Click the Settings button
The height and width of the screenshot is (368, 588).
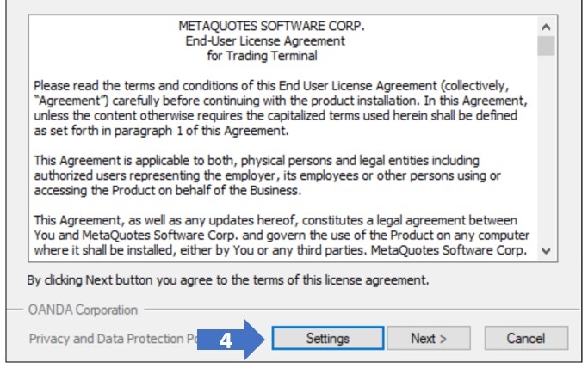(327, 338)
